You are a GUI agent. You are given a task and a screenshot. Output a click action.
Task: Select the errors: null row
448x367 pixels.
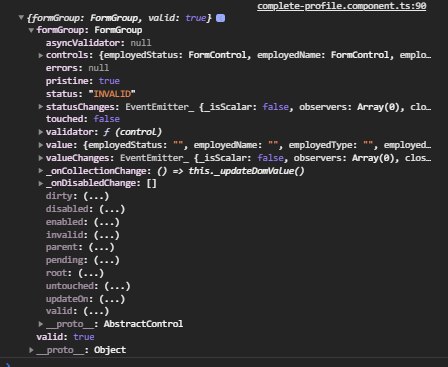coord(77,68)
